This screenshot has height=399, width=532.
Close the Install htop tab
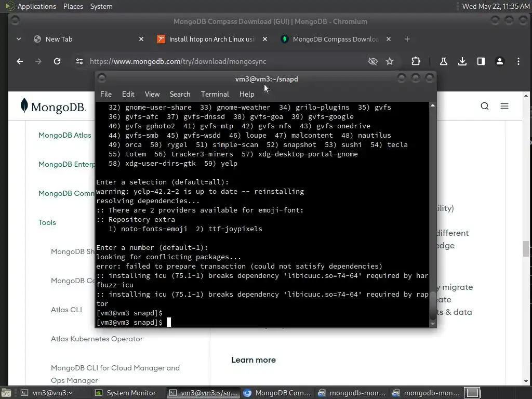[265, 39]
